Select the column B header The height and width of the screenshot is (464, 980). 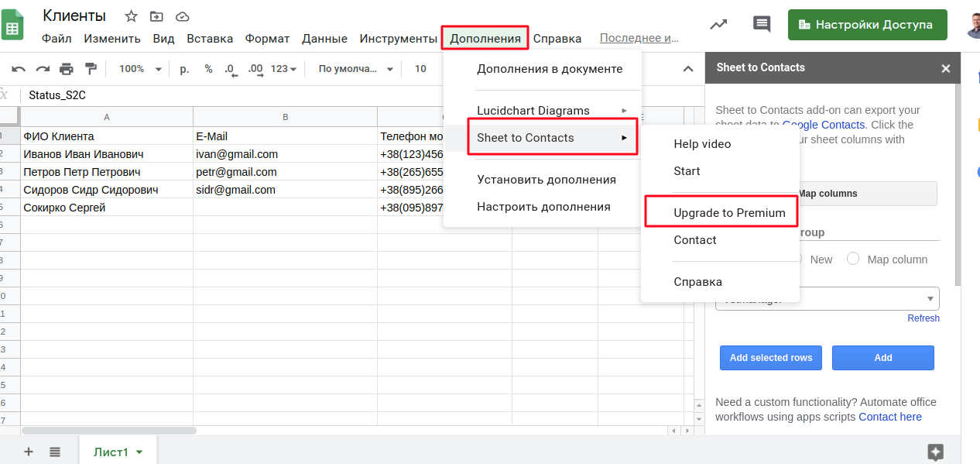(x=285, y=117)
